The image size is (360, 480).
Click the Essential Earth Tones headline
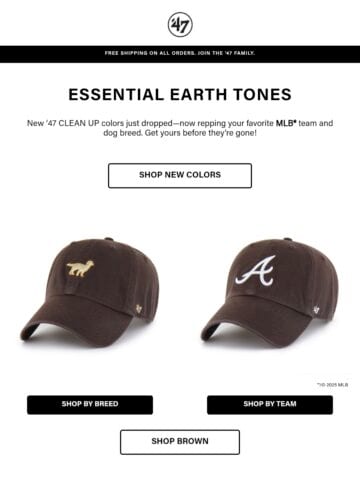(x=180, y=95)
